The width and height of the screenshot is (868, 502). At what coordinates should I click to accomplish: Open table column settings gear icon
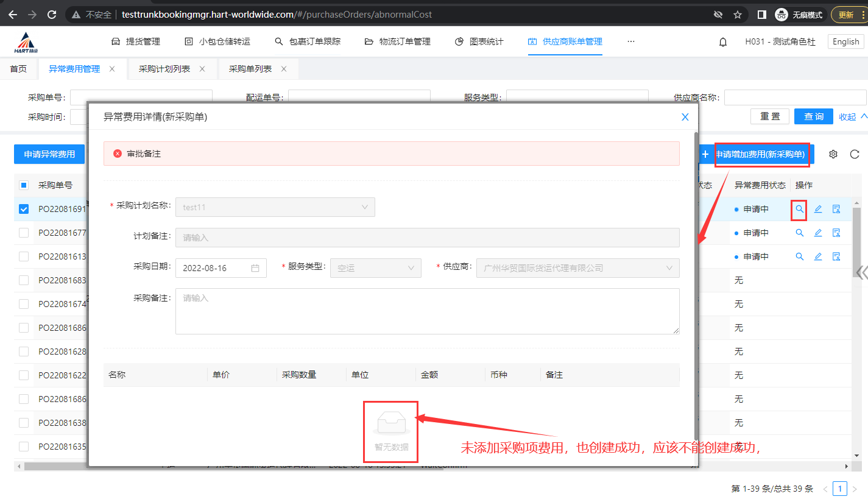click(833, 154)
